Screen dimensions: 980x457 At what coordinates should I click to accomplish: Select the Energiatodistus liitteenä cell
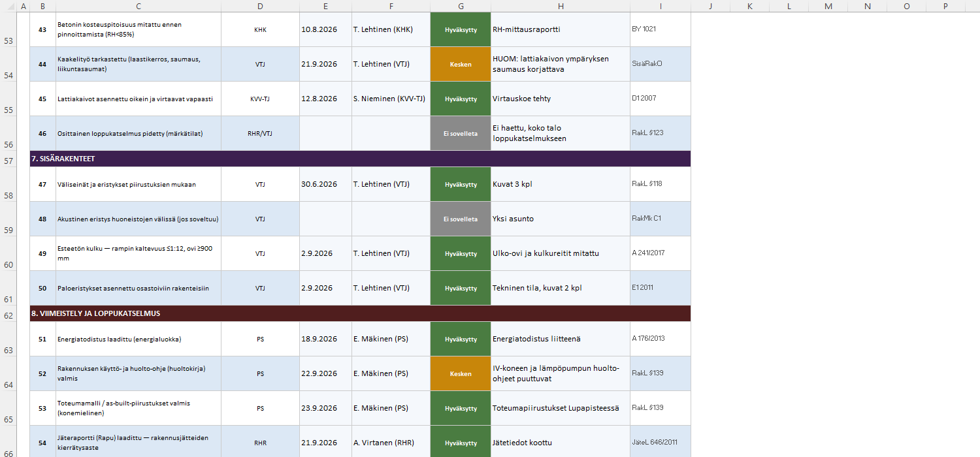tap(561, 339)
